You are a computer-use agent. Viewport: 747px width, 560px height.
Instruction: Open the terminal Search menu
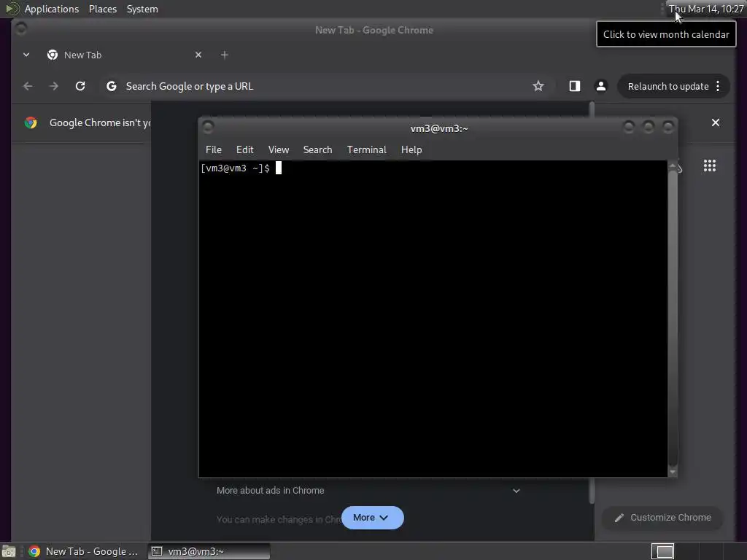(x=317, y=149)
